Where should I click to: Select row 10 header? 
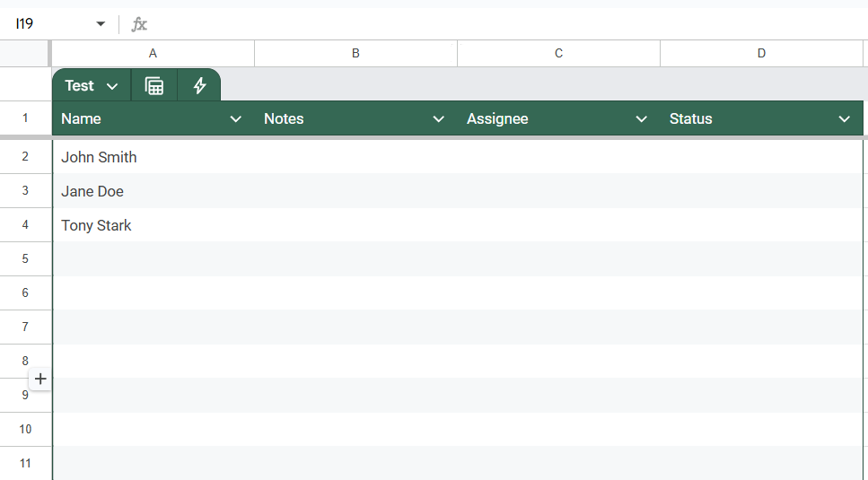point(25,429)
